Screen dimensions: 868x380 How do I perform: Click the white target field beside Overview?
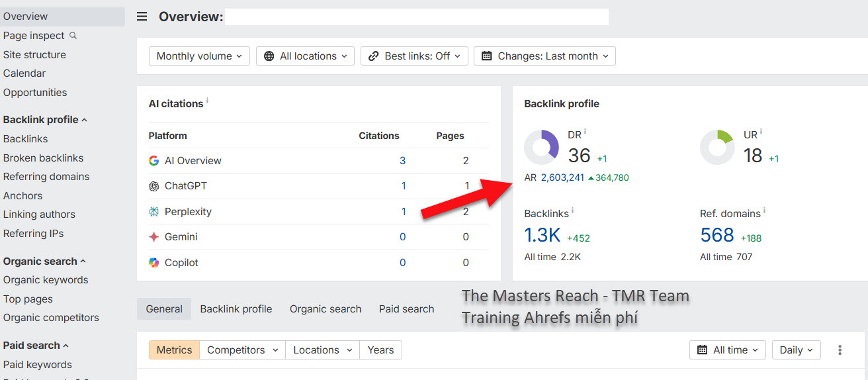[x=417, y=17]
